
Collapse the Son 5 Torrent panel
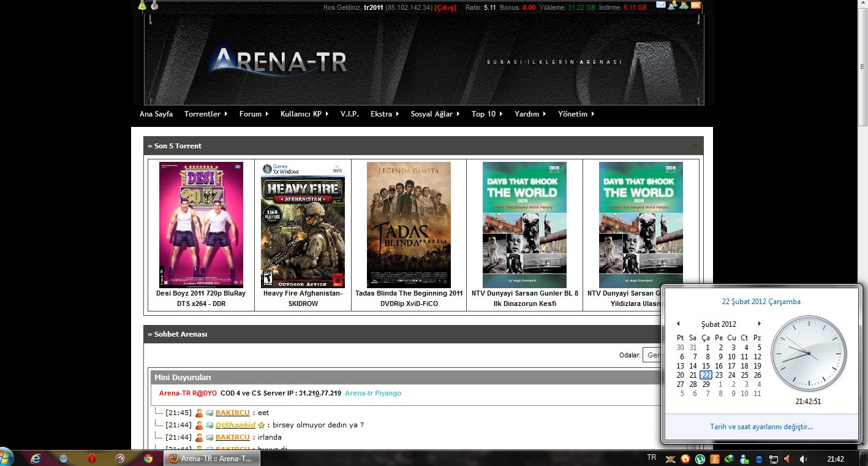click(695, 145)
